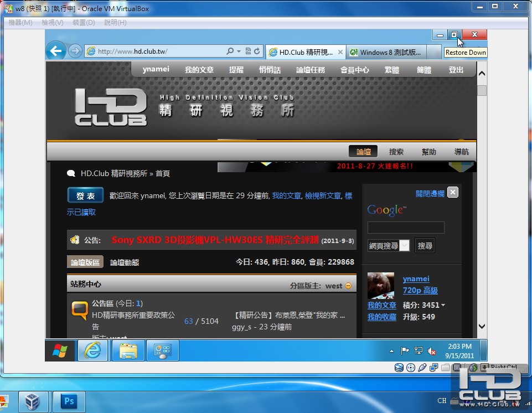The height and width of the screenshot is (413, 532).
Task: Click VirtualBox network adapters indicator
Action: [x=433, y=368]
